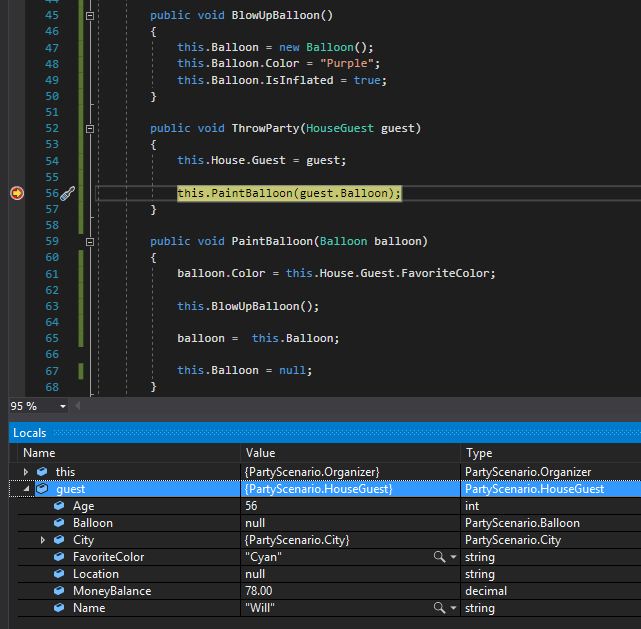Click the variable icon next to MoneyBalance
Screen dimensions: 641x629
coord(59,591)
